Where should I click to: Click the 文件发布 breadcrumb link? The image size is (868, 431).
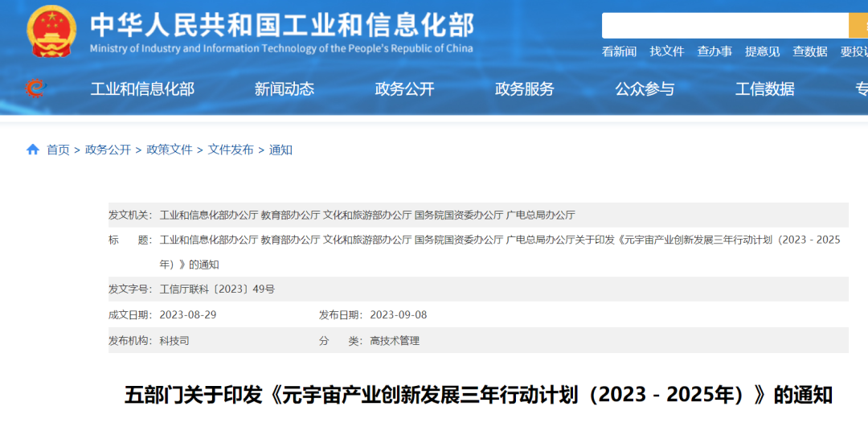pyautogui.click(x=231, y=150)
